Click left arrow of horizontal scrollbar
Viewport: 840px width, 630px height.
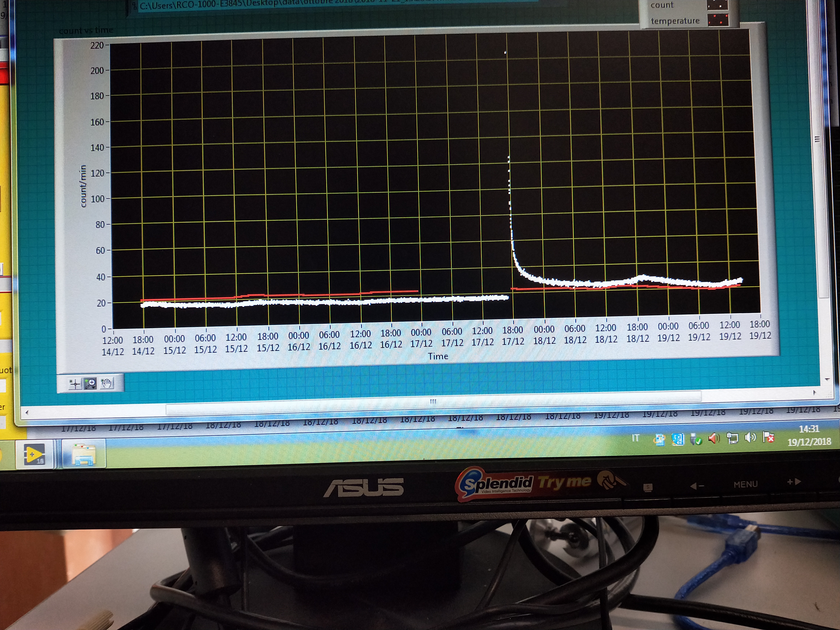27,412
